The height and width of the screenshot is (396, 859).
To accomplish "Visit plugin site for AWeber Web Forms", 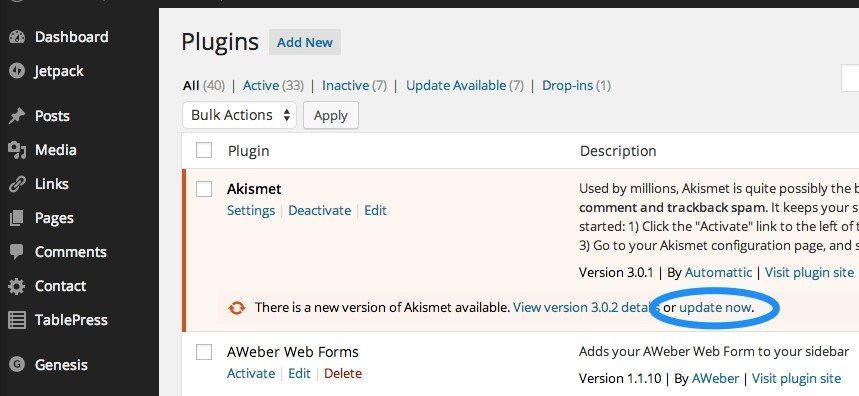I will [x=796, y=378].
